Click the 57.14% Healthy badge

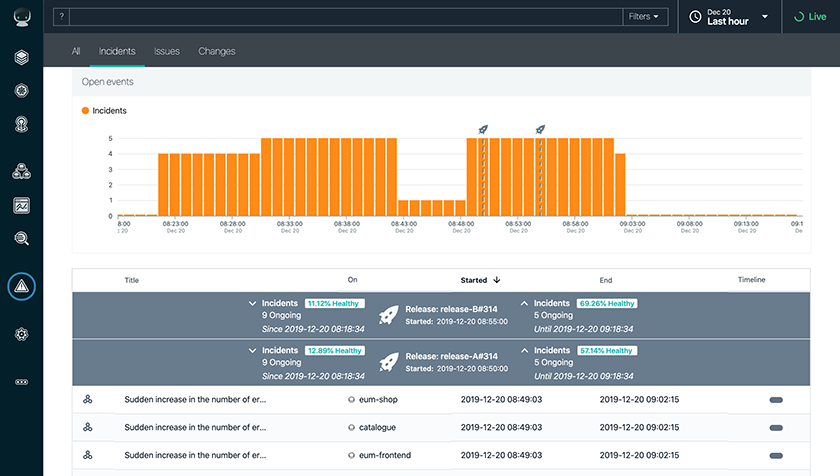tap(606, 351)
